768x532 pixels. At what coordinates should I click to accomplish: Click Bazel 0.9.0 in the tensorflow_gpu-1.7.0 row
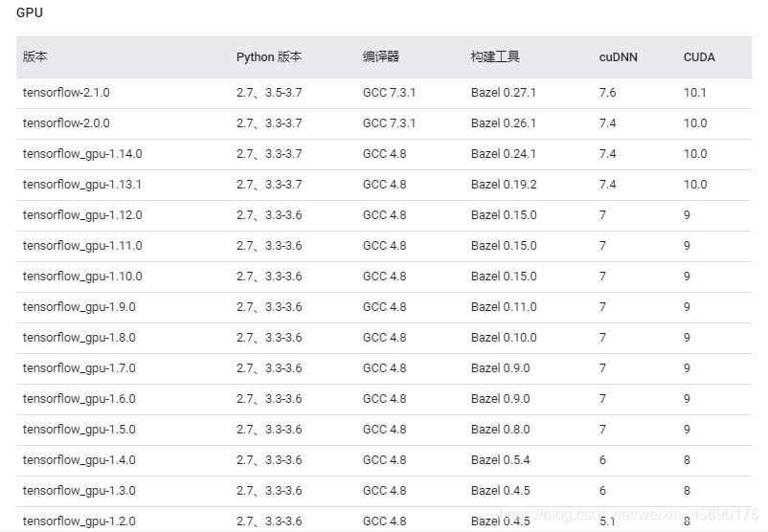point(501,368)
